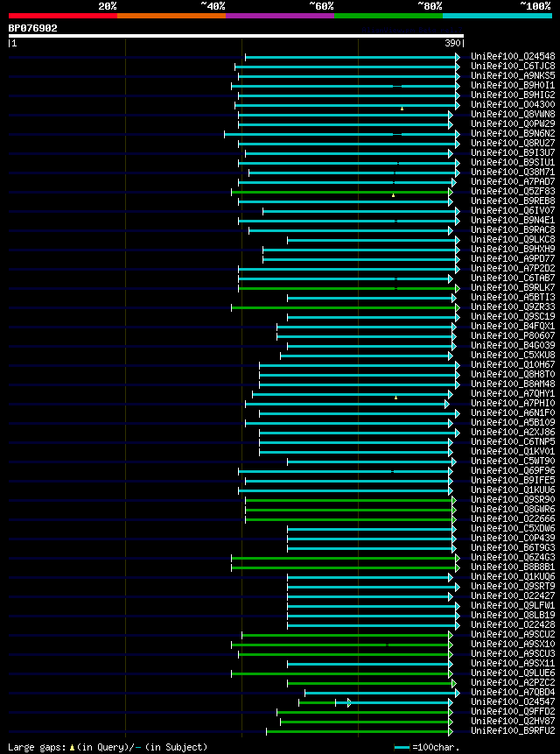Select the UniRef100_B9N4E1 label

click(513, 220)
